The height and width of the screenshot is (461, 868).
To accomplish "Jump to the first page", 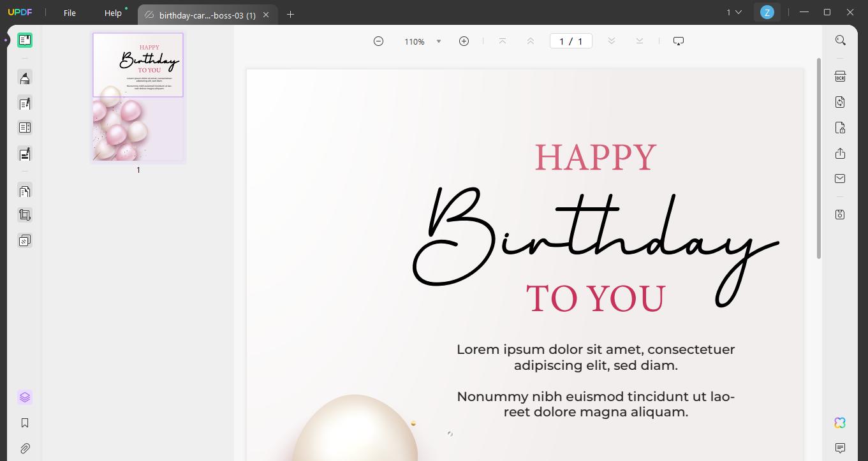I will pos(503,41).
